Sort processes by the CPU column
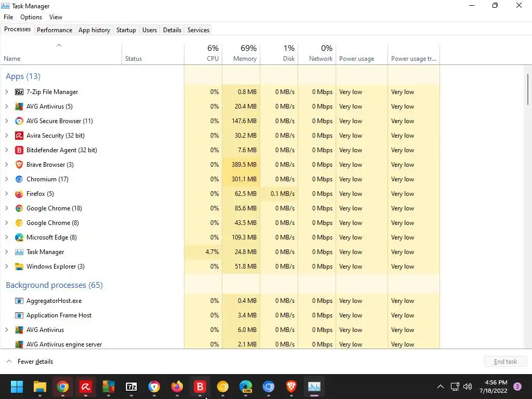Viewport: 532px width, 399px height. click(203, 54)
